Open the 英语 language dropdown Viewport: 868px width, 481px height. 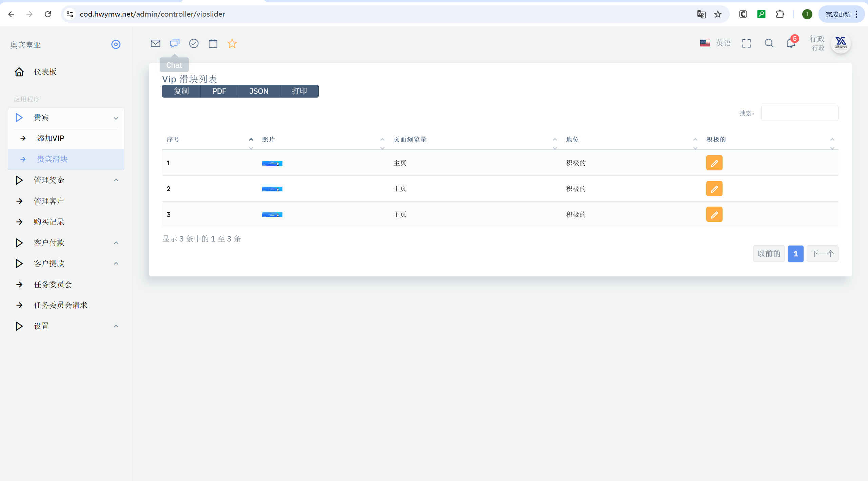coord(715,43)
